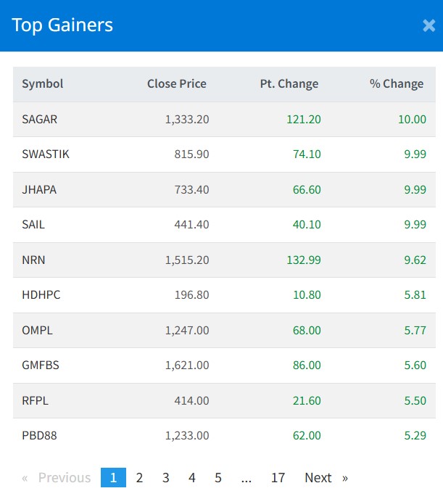Go to page 5
Viewport: 443px width, 504px height.
(218, 477)
